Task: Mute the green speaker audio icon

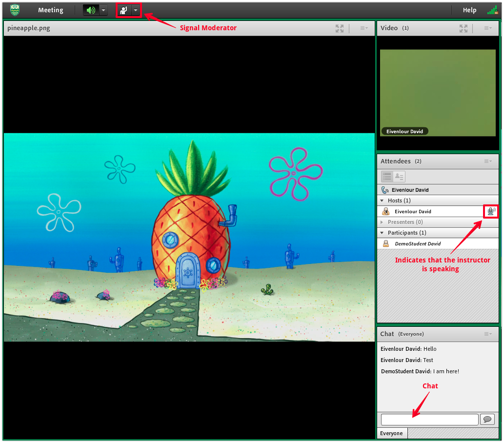Action: pyautogui.click(x=91, y=10)
